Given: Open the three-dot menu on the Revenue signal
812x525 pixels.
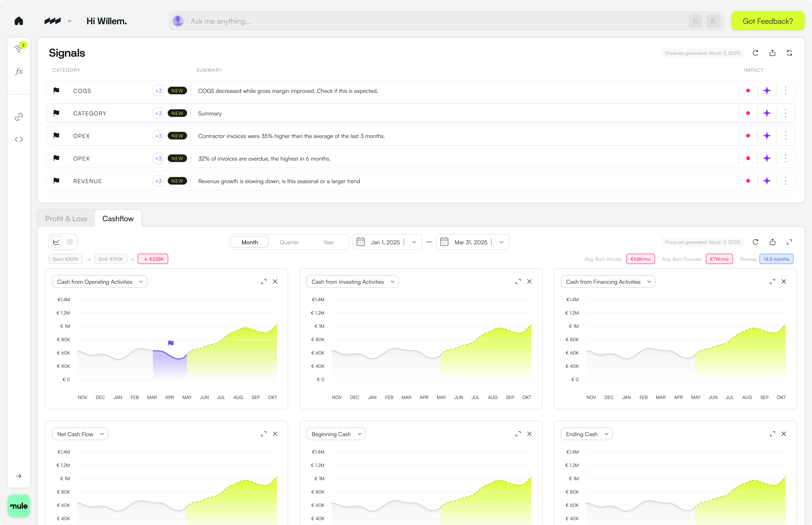Looking at the screenshot, I should point(786,181).
